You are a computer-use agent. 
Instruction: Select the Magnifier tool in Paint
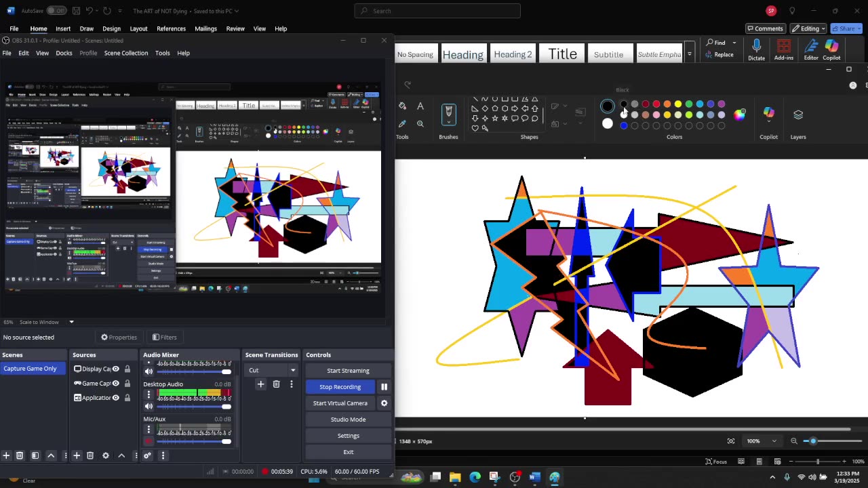(420, 123)
